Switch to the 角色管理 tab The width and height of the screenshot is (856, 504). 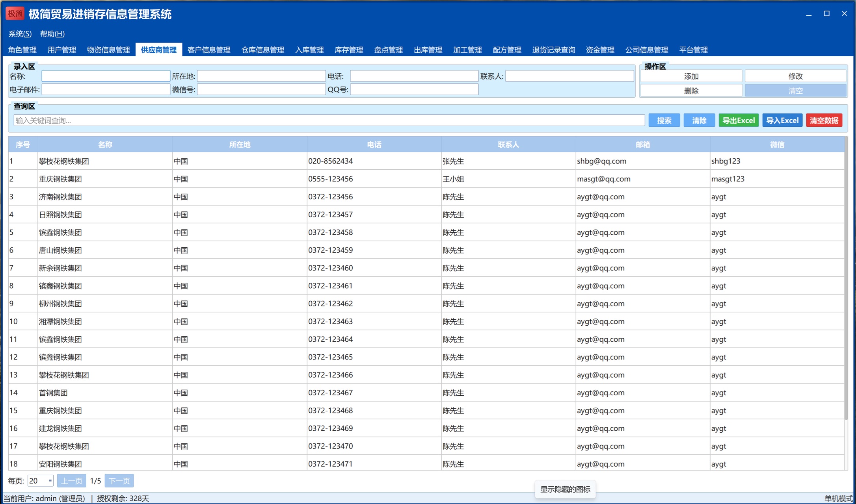[x=22, y=50]
